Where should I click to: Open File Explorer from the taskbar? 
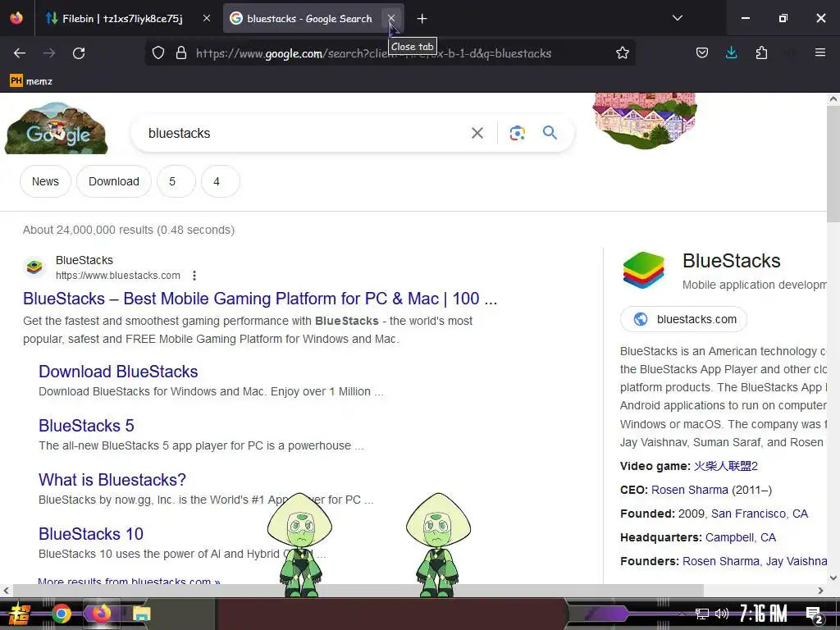(x=142, y=614)
